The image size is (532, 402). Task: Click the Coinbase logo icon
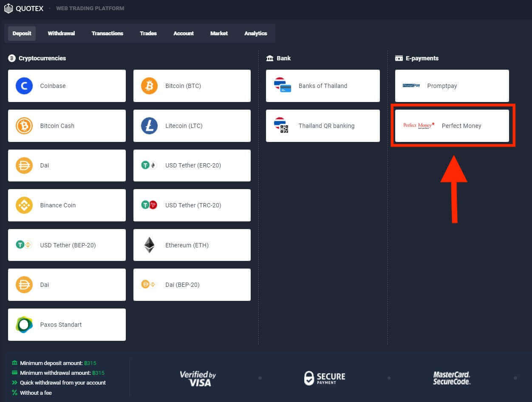point(24,86)
